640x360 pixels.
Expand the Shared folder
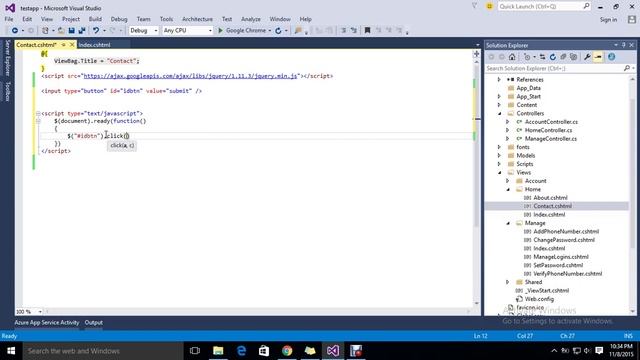point(507,282)
